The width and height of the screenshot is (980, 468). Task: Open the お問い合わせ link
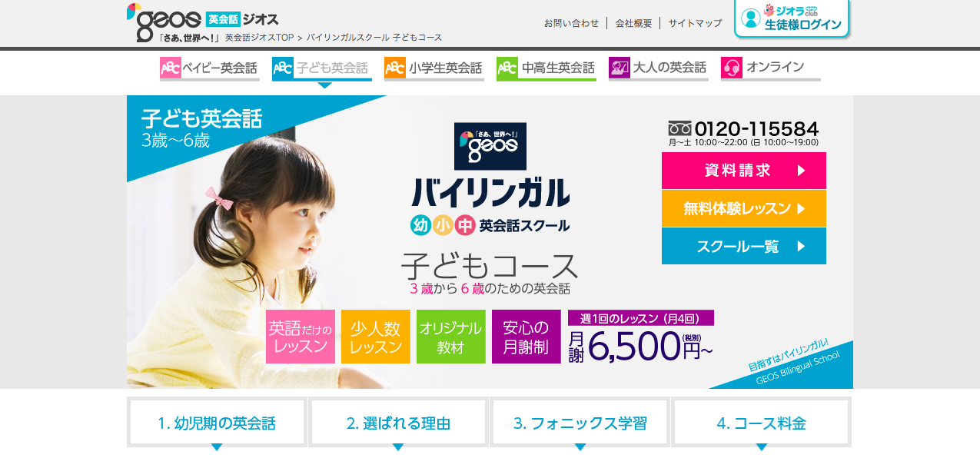(571, 23)
